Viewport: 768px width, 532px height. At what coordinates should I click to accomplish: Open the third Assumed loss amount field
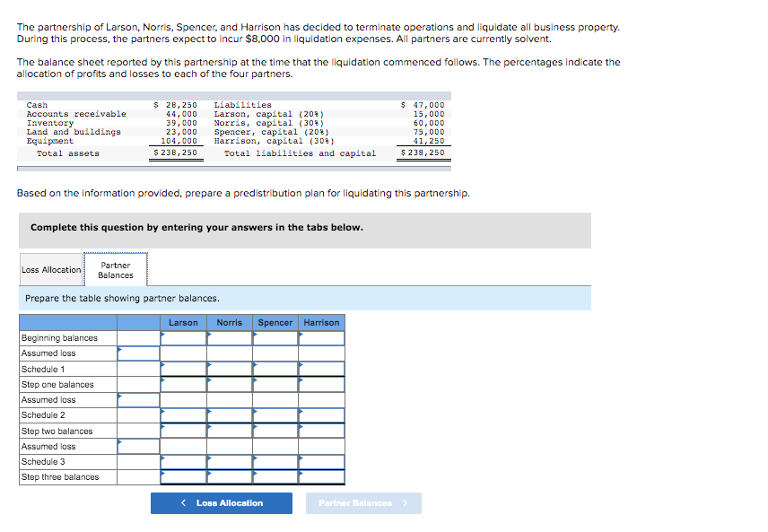tap(138, 446)
